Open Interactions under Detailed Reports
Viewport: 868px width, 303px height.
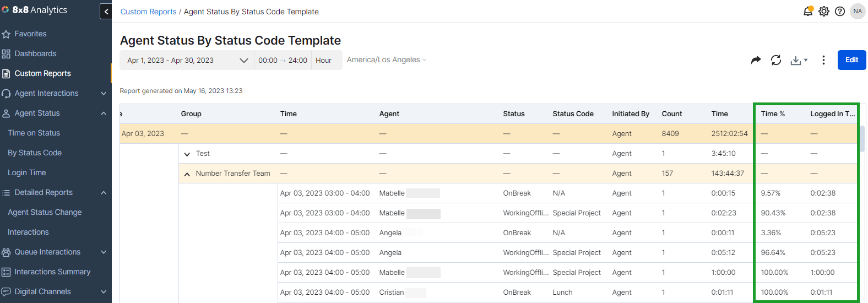tap(28, 232)
